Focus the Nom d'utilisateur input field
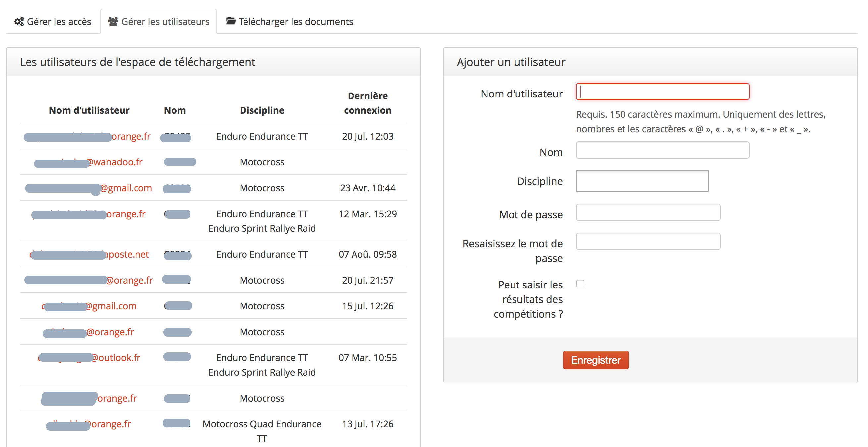This screenshot has height=447, width=868. [x=663, y=92]
